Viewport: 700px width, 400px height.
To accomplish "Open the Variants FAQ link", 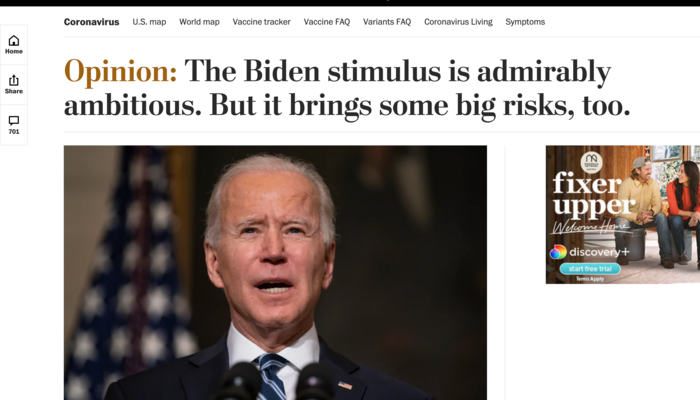I will point(387,22).
